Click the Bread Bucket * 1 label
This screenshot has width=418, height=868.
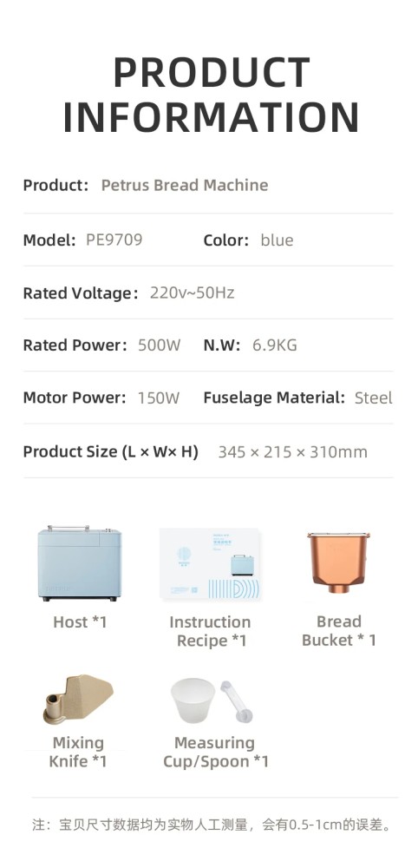338,630
